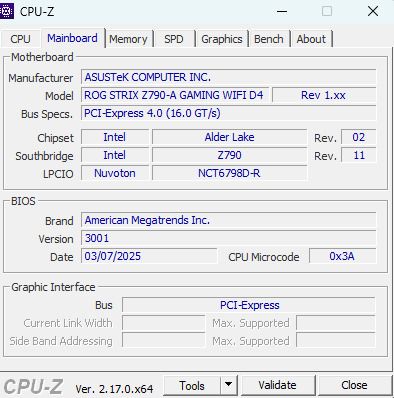The image size is (394, 398).
Task: Click the empty Side Band Addressing field
Action: point(163,341)
